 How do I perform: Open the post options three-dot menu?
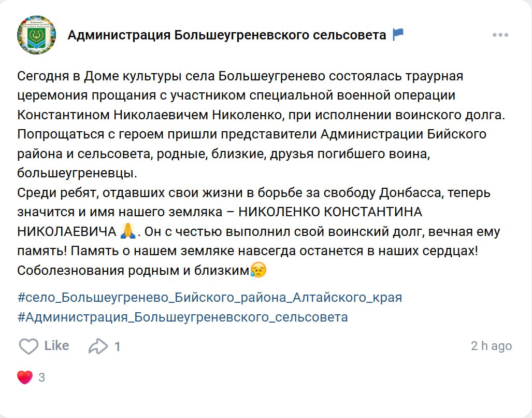[x=500, y=35]
